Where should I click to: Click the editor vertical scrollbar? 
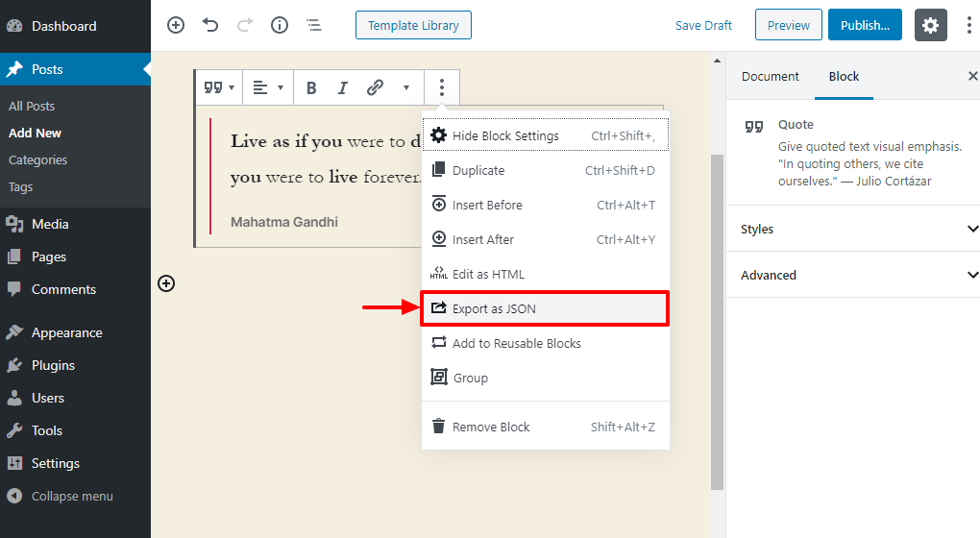[716, 317]
